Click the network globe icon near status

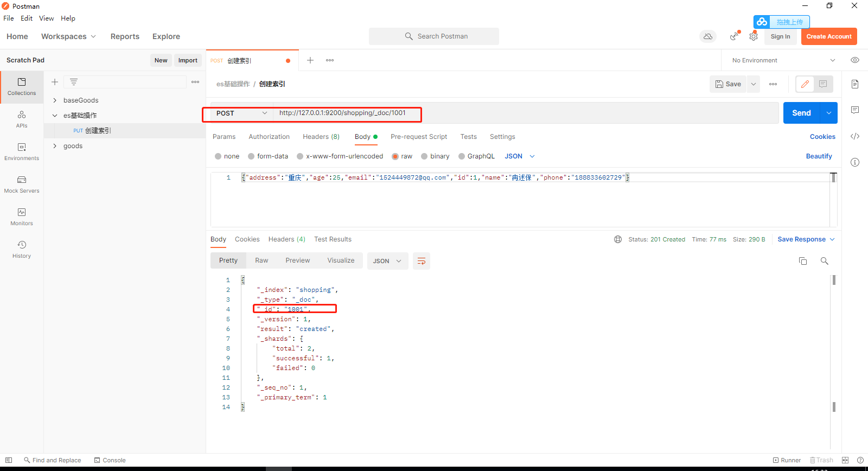618,239
